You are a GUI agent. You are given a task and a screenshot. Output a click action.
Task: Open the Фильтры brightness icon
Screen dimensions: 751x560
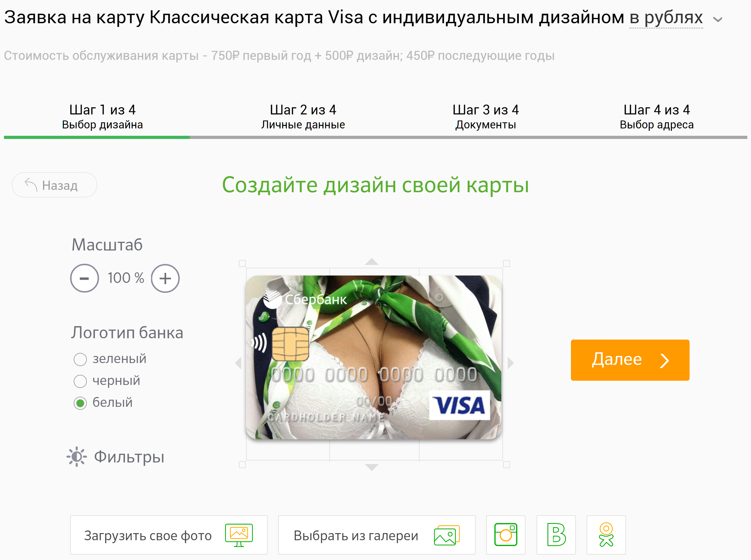click(77, 457)
